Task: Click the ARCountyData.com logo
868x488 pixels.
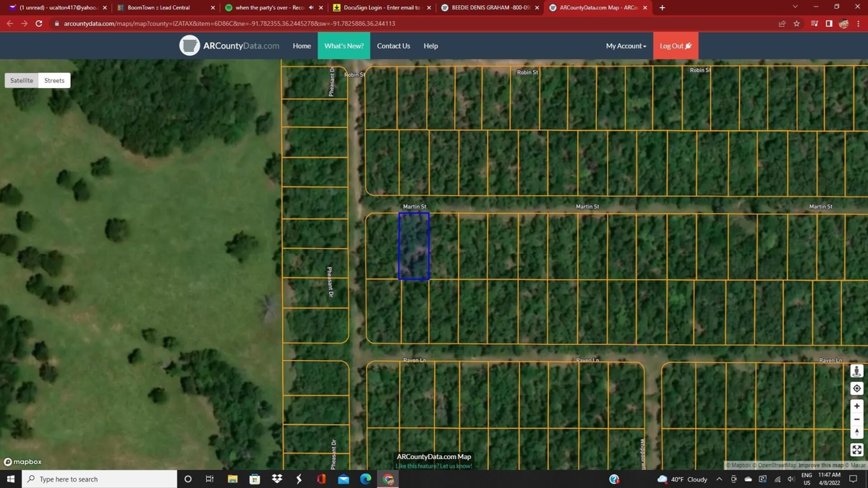Action: pos(229,46)
